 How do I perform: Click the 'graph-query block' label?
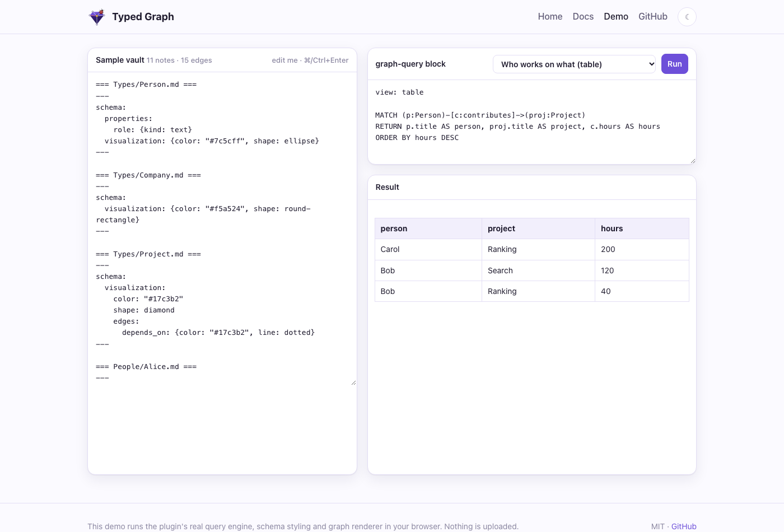[410, 64]
